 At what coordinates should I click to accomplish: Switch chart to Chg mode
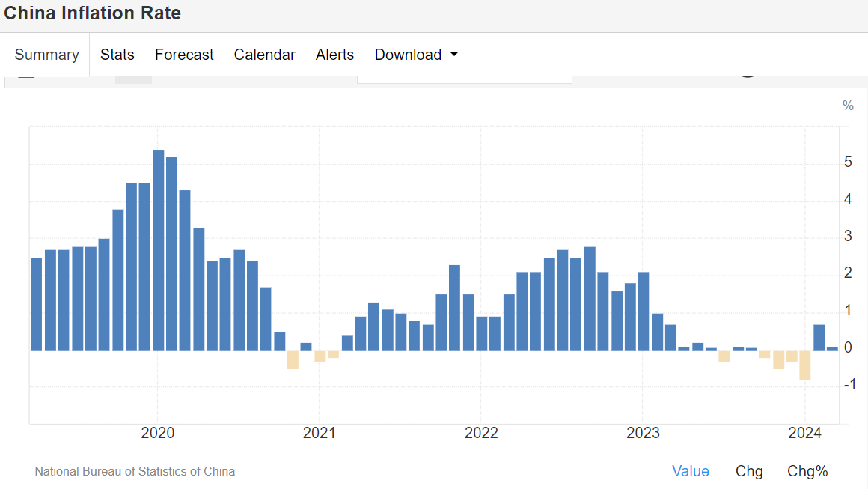point(749,471)
